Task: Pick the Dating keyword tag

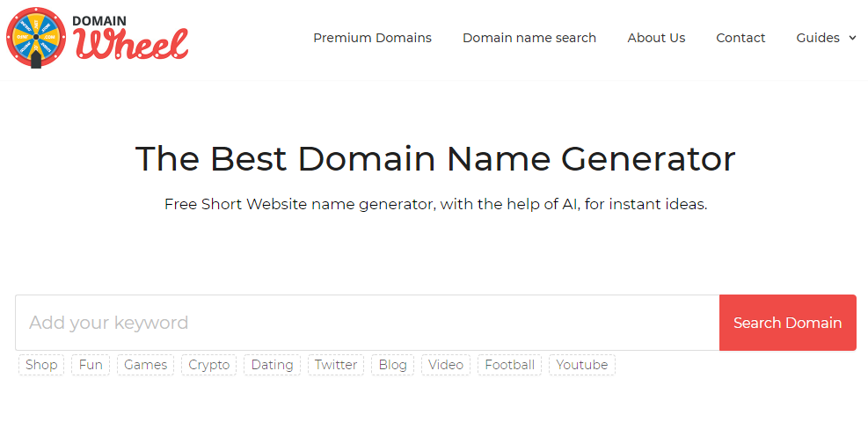Action: 273,365
